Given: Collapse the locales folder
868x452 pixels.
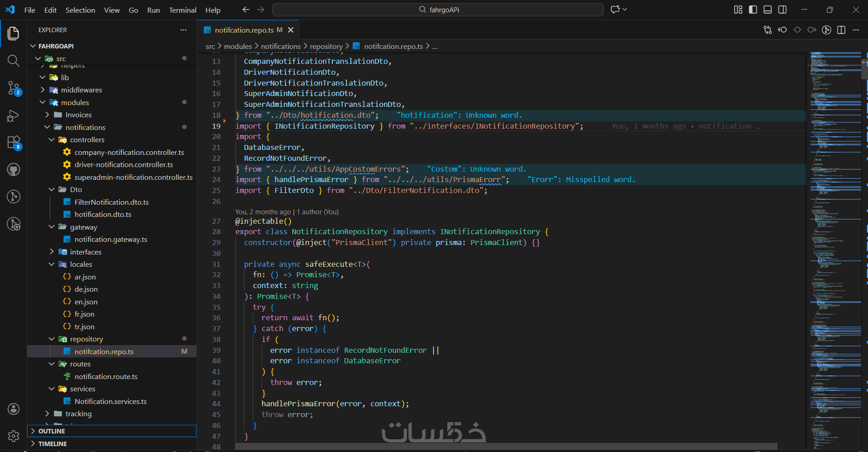Looking at the screenshot, I should click(x=81, y=264).
